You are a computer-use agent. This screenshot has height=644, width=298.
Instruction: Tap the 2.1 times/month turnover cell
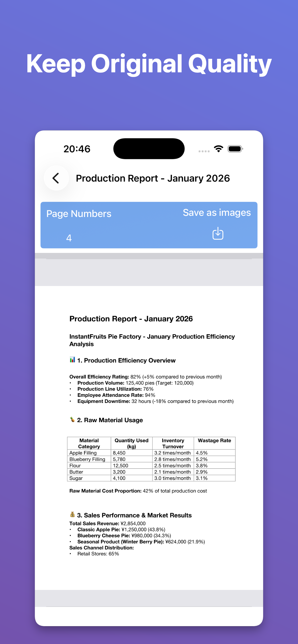[173, 472]
